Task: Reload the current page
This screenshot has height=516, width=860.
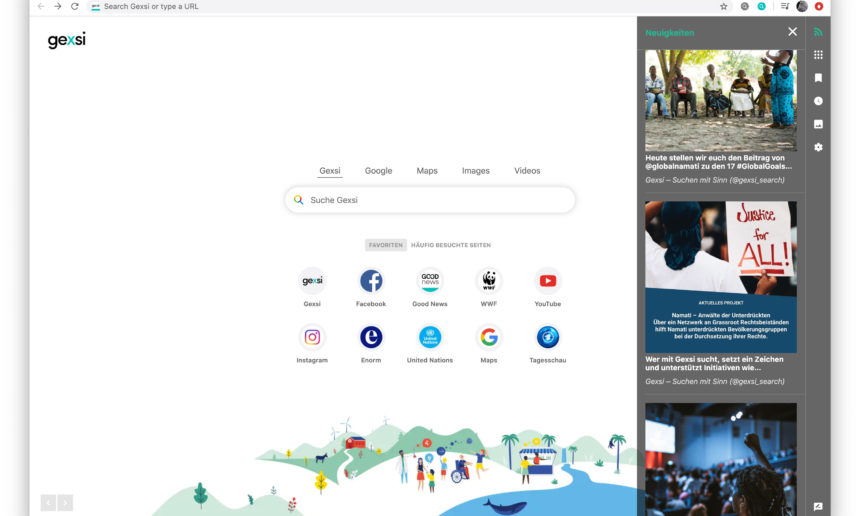Action: pos(75,7)
